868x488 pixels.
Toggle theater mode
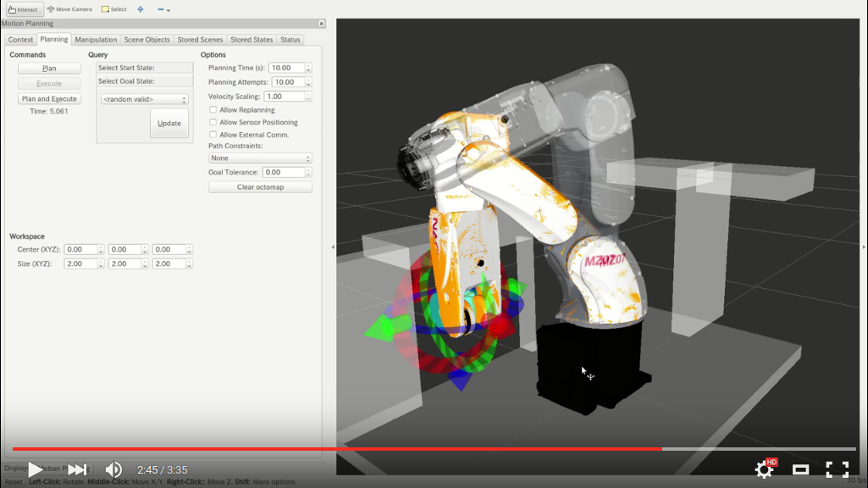800,469
